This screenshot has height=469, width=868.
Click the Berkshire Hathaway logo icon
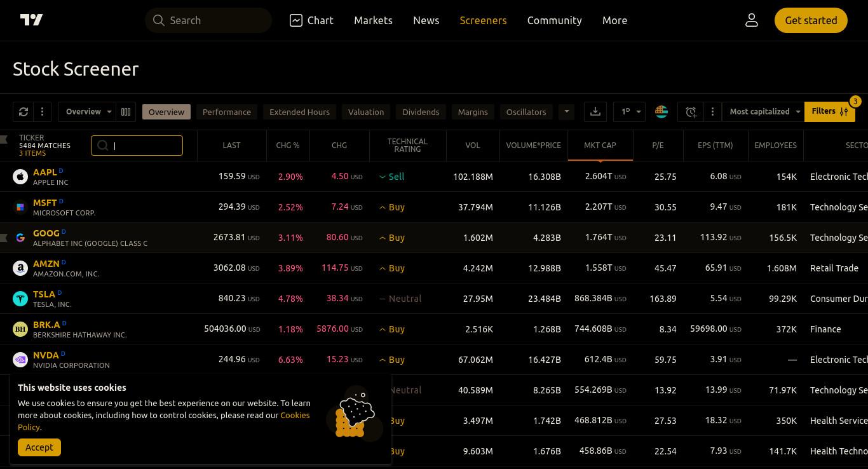(20, 329)
